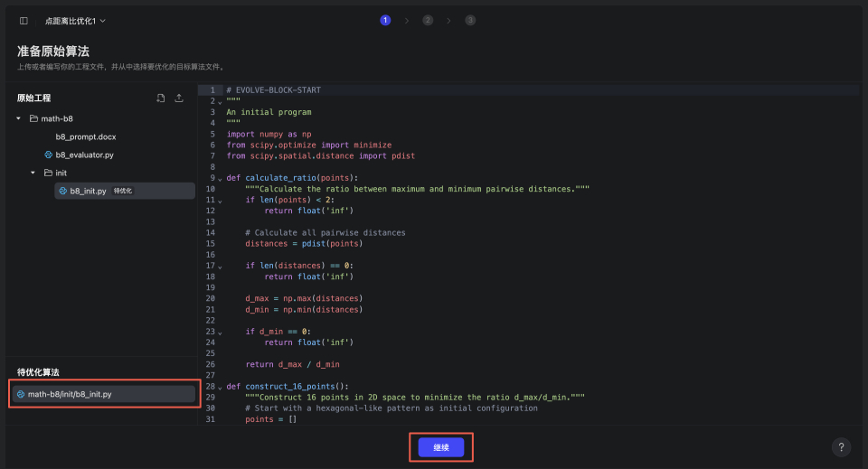Toggle the sidebar panel icon
The height and width of the screenshot is (469, 868).
pyautogui.click(x=24, y=20)
